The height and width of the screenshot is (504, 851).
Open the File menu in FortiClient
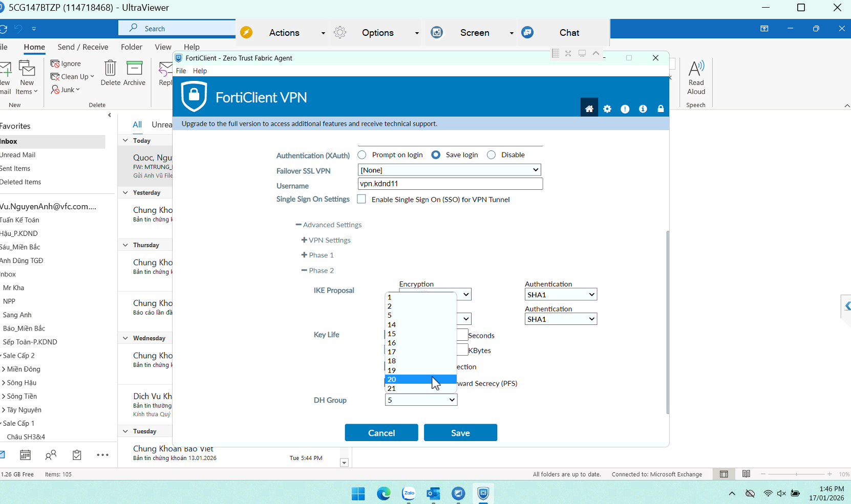point(181,71)
